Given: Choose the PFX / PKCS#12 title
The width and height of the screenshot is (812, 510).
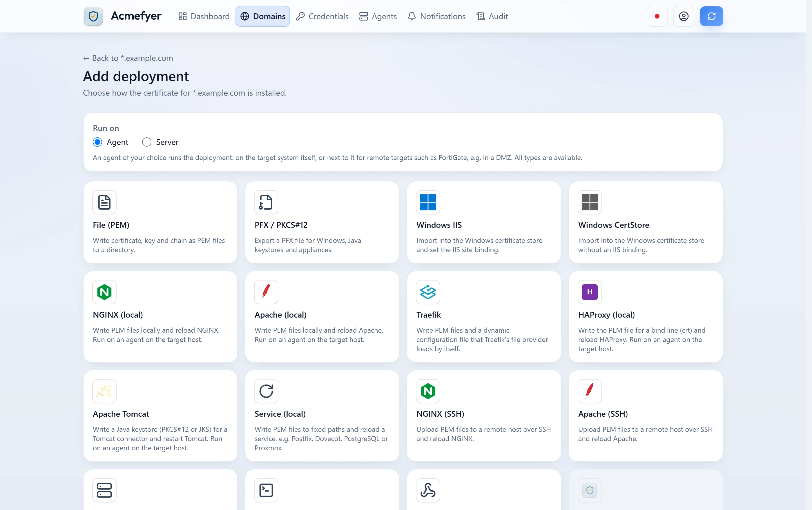Looking at the screenshot, I should (281, 225).
